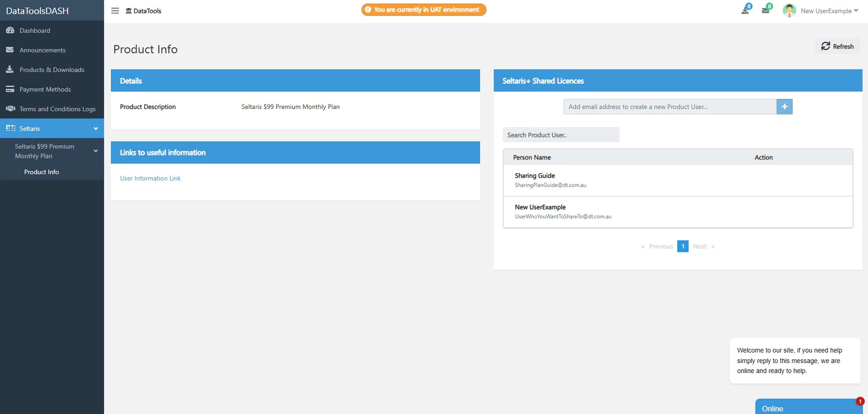Collapse the Seltaris sidebar section chevron
The height and width of the screenshot is (414, 868).
pos(96,129)
